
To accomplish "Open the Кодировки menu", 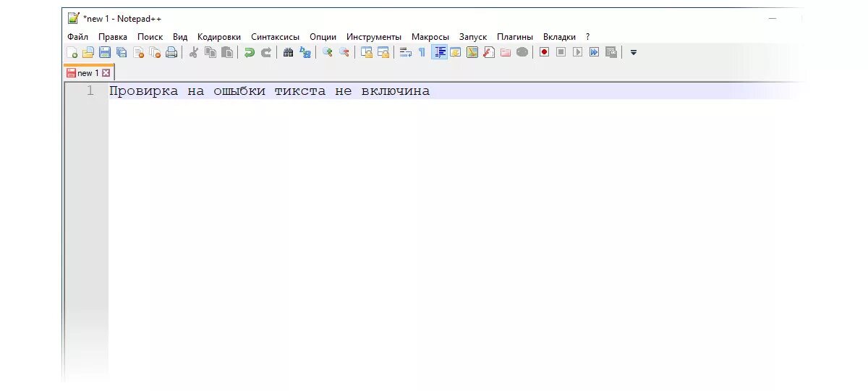I will [x=219, y=37].
